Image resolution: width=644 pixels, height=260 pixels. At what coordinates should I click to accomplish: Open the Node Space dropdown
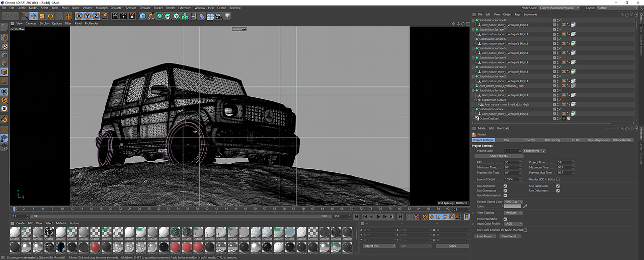point(559,8)
